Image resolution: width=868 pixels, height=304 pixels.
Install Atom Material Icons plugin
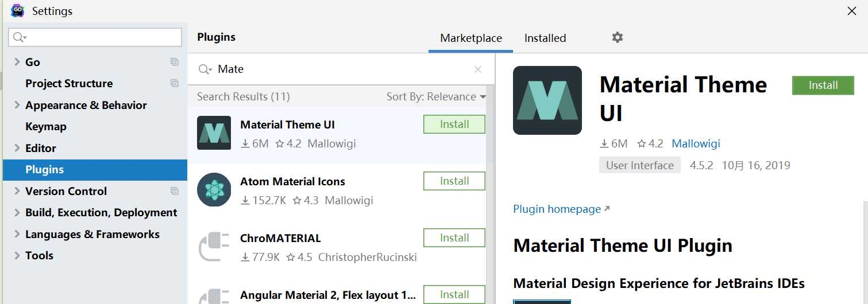click(454, 181)
